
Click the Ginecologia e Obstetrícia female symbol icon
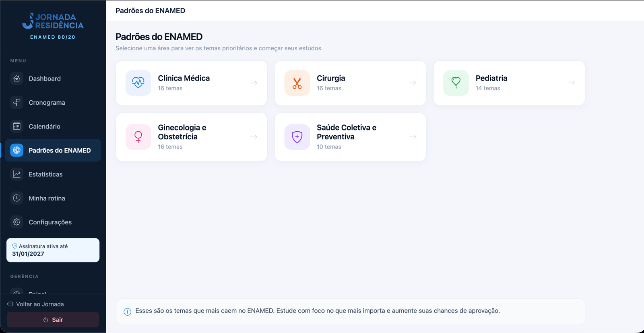tap(138, 137)
